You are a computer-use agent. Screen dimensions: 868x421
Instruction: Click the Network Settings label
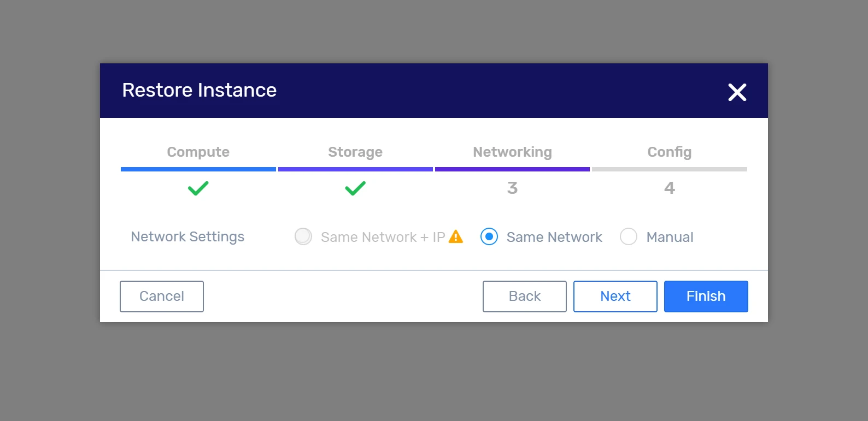[187, 237]
